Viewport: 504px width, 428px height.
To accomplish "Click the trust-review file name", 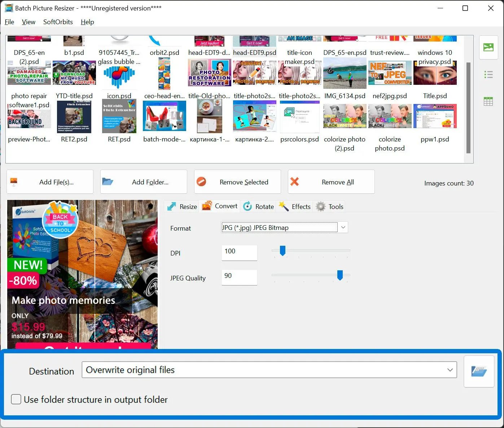I will (x=390, y=53).
